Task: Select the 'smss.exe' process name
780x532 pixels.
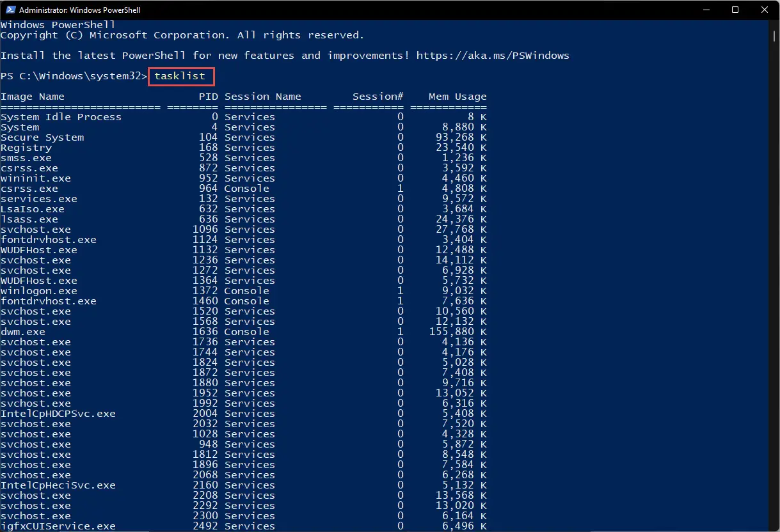Action: click(x=26, y=158)
